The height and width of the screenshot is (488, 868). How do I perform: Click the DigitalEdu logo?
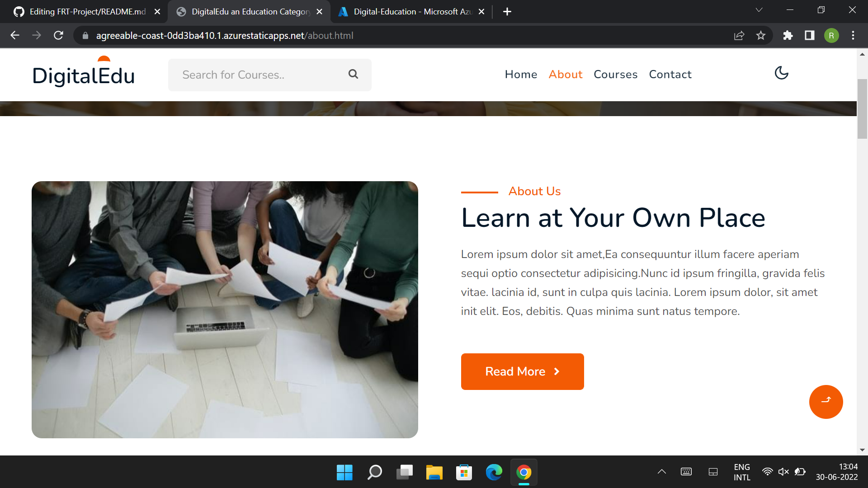tap(84, 71)
